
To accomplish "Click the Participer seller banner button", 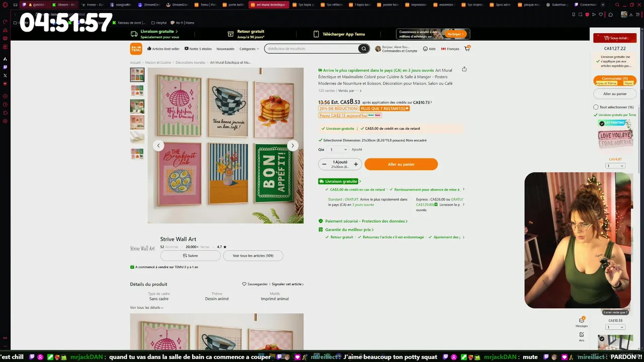I will coord(456,34).
